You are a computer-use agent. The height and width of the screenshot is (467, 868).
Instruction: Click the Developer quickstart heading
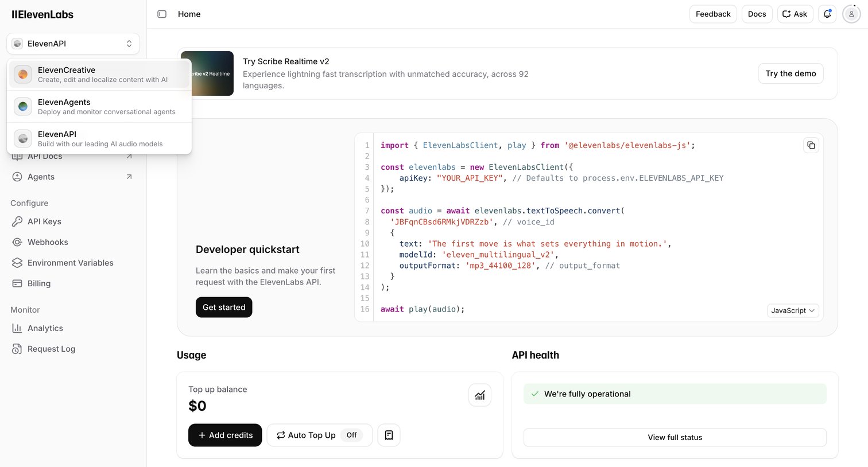tap(247, 250)
